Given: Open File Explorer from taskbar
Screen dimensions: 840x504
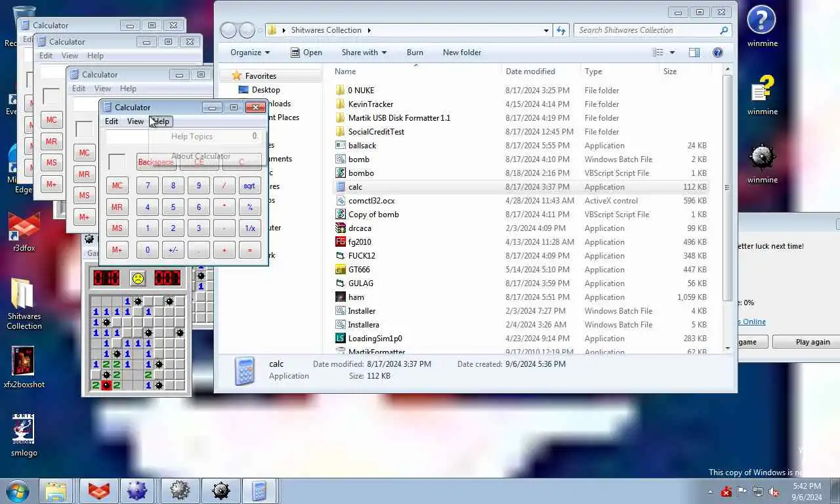Looking at the screenshot, I should [56, 491].
